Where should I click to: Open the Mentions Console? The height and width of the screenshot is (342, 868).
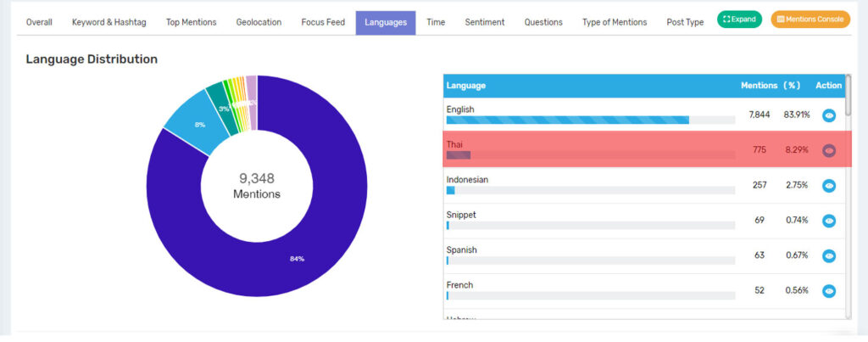coord(810,19)
